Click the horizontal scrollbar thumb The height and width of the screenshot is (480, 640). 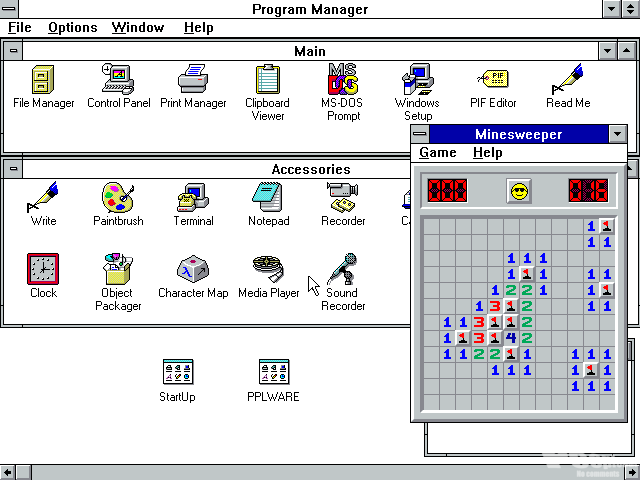[x=24, y=473]
